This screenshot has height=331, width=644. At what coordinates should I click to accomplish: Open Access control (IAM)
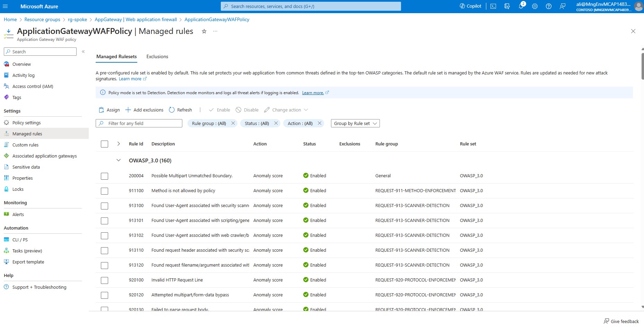pos(33,86)
